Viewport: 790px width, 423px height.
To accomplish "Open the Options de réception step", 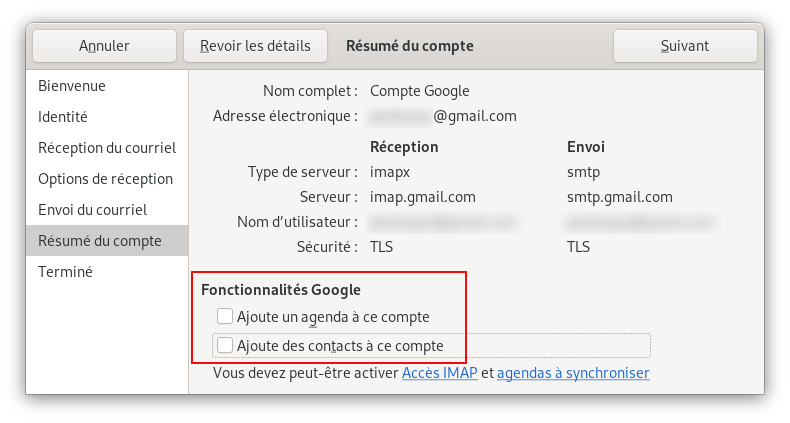I will click(107, 179).
